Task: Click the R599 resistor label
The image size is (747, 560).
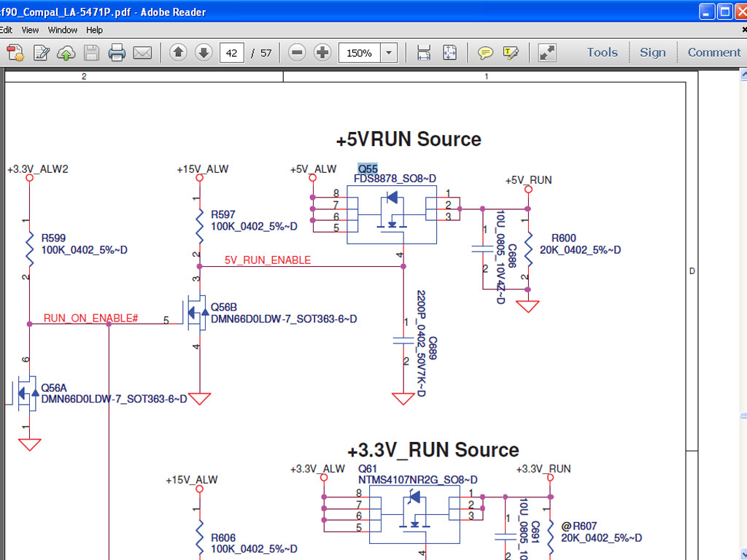Action: click(53, 238)
